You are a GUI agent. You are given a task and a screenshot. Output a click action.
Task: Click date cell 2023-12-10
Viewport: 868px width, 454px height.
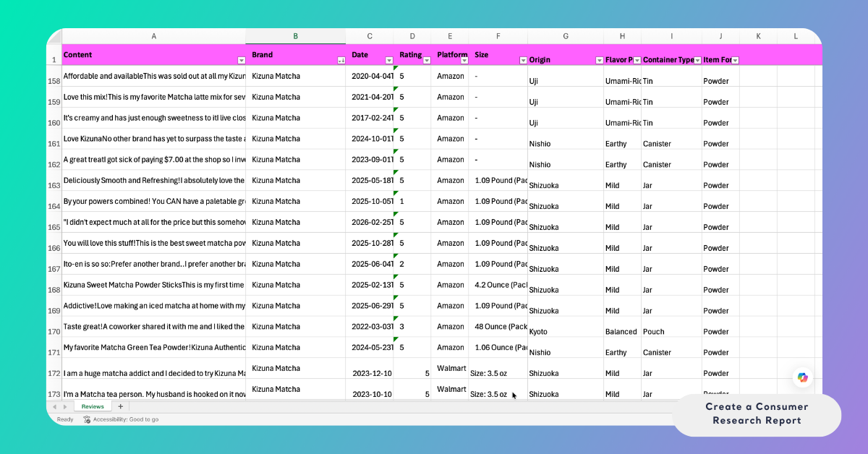pyautogui.click(x=370, y=369)
